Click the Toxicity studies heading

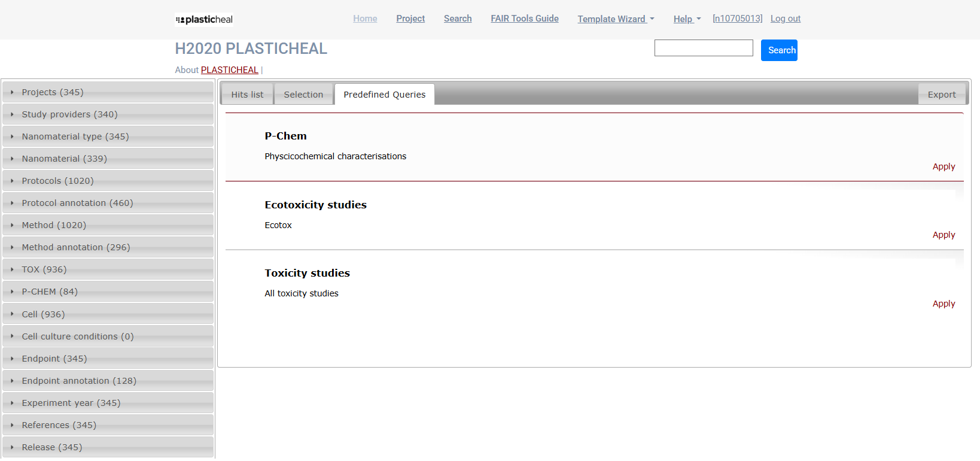point(307,273)
